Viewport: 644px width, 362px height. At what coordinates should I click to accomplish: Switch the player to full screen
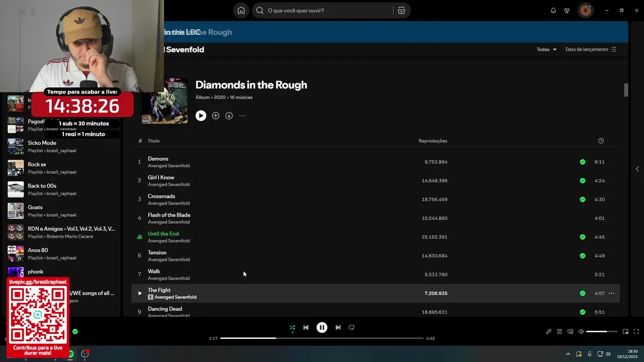[636, 332]
